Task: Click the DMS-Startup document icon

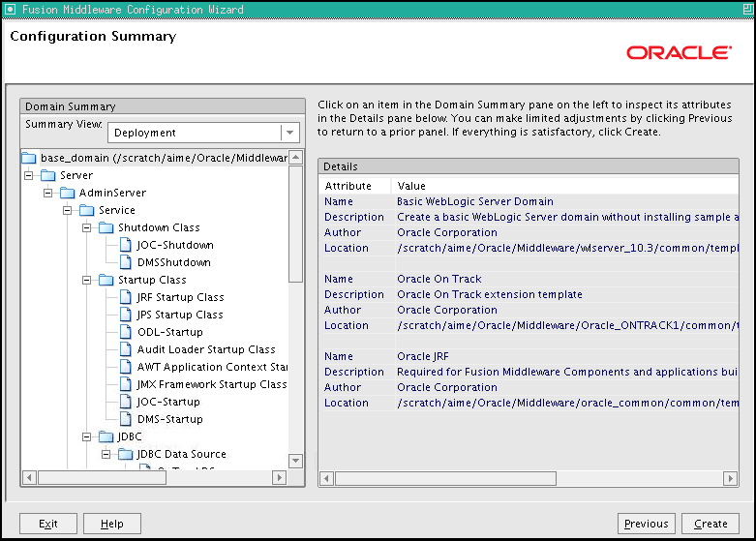Action: (126, 419)
